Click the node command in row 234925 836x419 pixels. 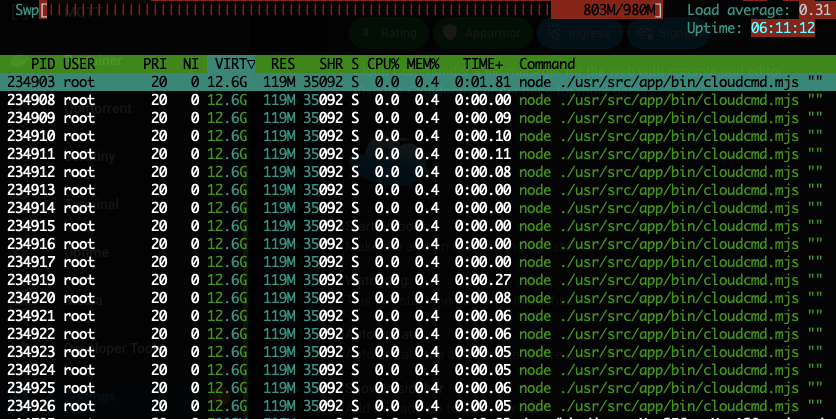click(535, 388)
